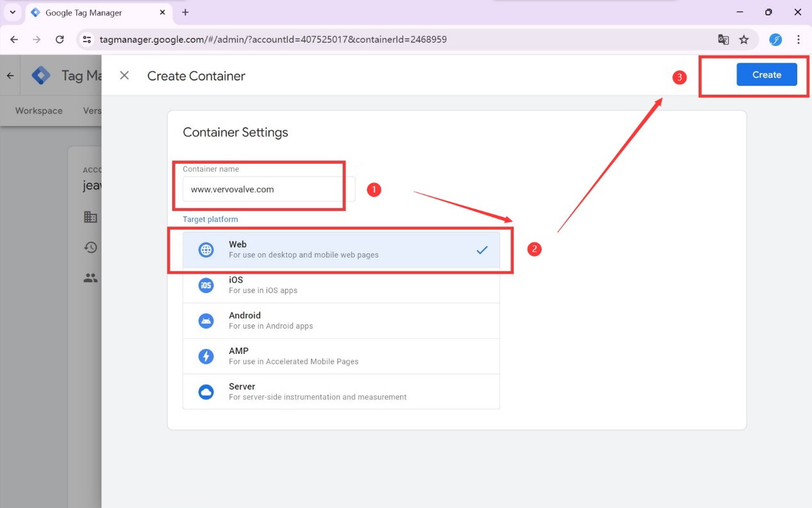Image resolution: width=812 pixels, height=508 pixels.
Task: Click the translate page icon
Action: (x=724, y=40)
